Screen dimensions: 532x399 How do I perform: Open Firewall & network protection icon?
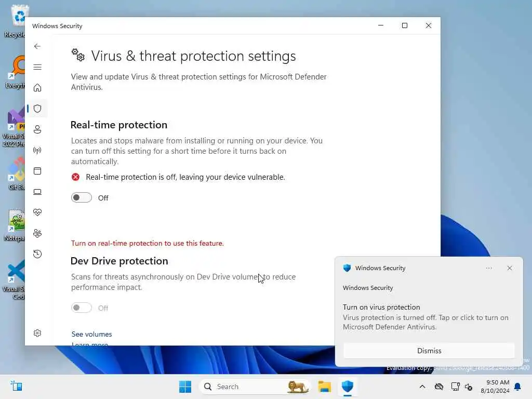[x=37, y=150]
